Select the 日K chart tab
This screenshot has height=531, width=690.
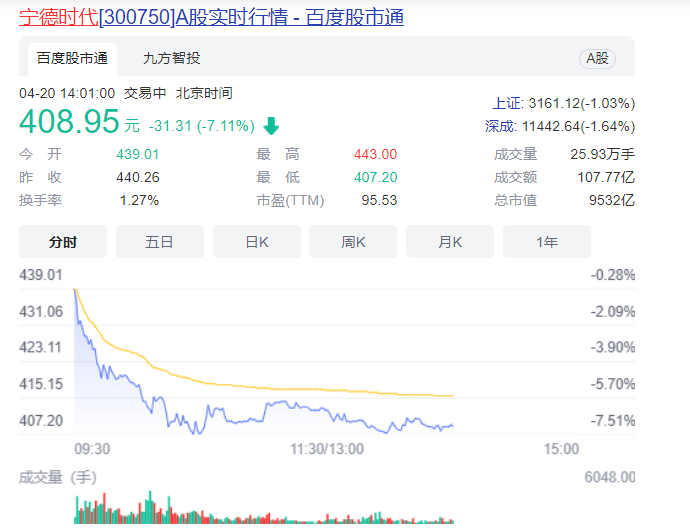(x=257, y=242)
